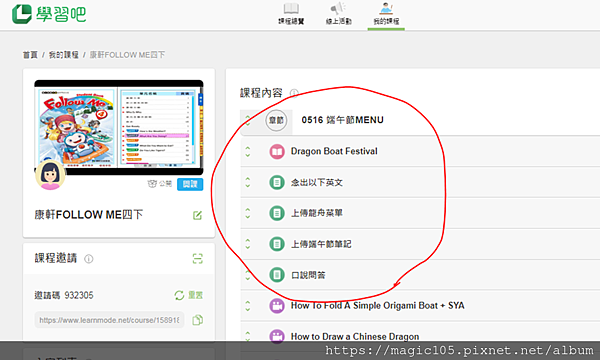
Task: Open Dragon Boat Festival lesson
Action: pyautogui.click(x=334, y=151)
